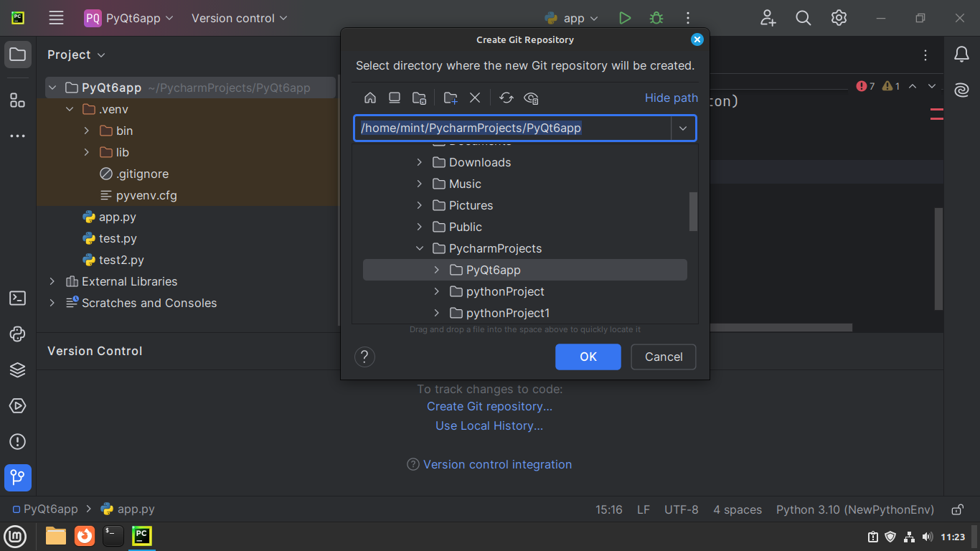980x551 pixels.
Task: Select test2.py in Project tree
Action: [121, 260]
